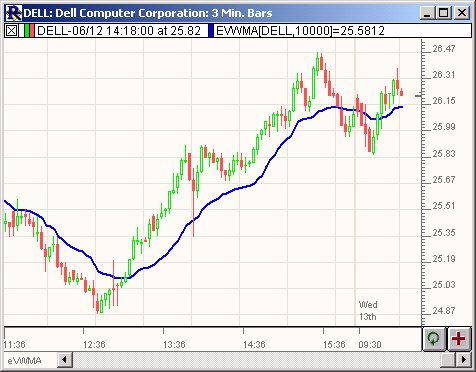
Task: Click the 25.51 price scale label
Action: click(444, 206)
